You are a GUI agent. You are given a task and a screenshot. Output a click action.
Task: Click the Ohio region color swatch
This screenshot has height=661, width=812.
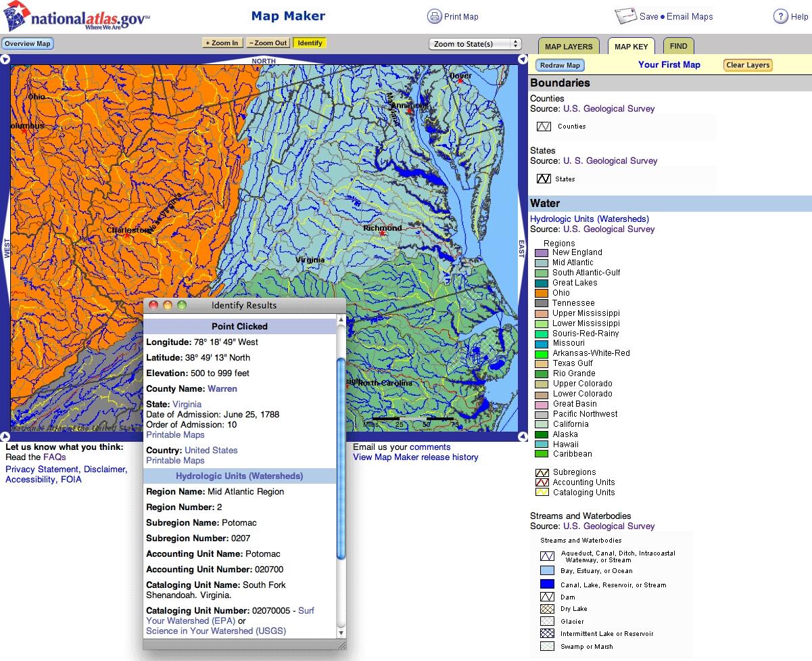click(x=542, y=293)
